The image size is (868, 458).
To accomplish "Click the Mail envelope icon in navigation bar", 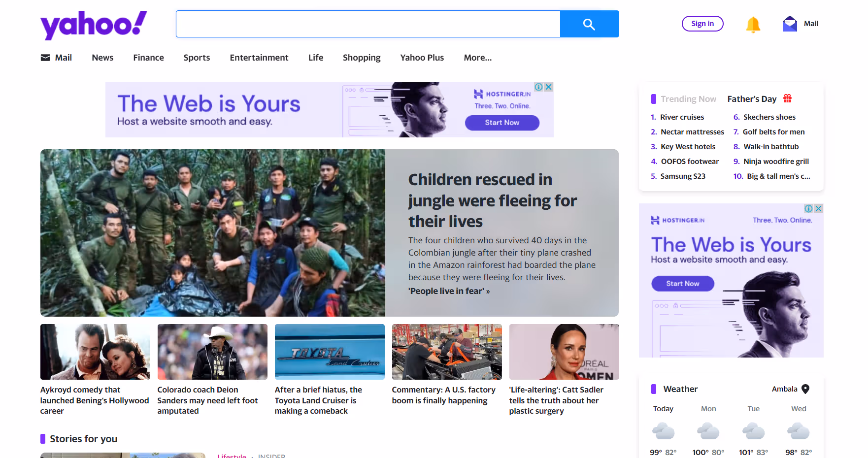I will coord(45,58).
